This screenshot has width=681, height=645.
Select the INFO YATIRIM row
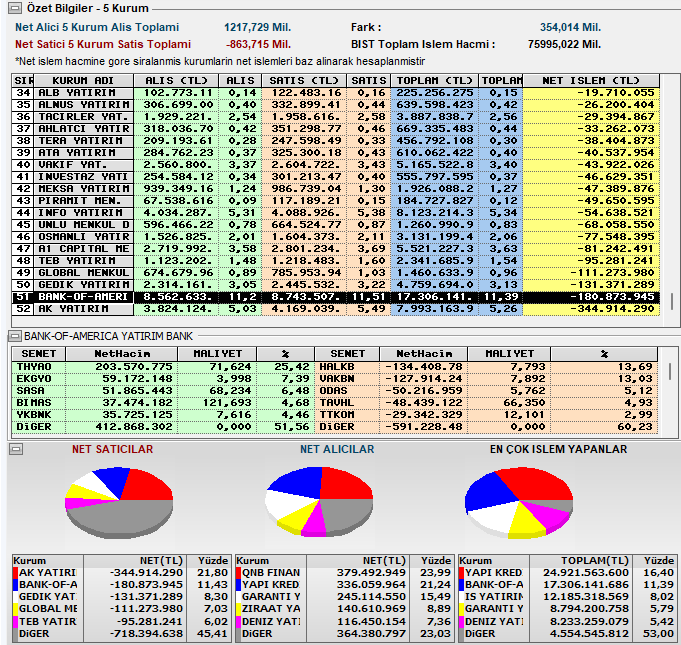336,213
